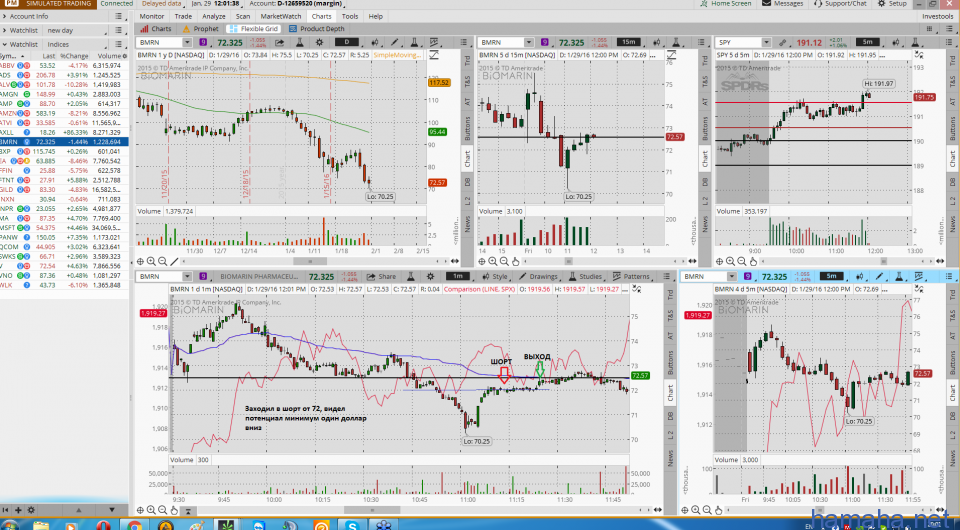
Task: Toggle DB side panel on daily chart
Action: tap(467, 182)
